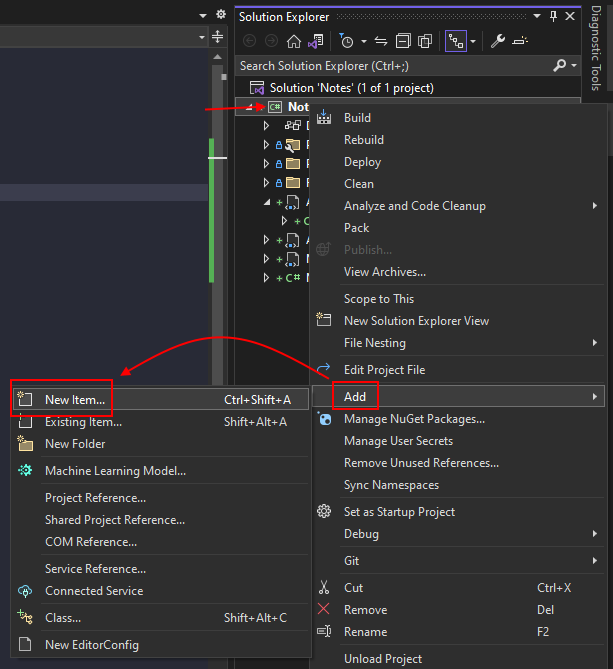Click the Collapse All icon
Viewport: 613px width, 669px height.
click(x=403, y=41)
